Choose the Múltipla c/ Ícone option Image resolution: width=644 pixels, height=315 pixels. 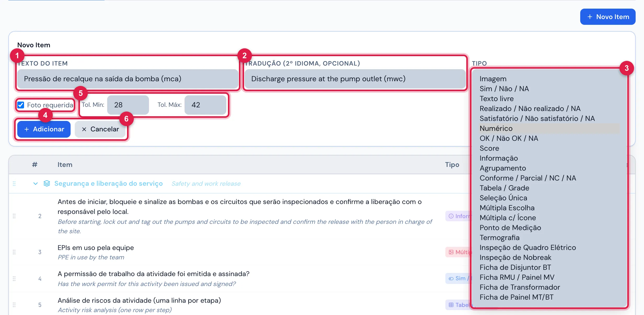pyautogui.click(x=549, y=218)
